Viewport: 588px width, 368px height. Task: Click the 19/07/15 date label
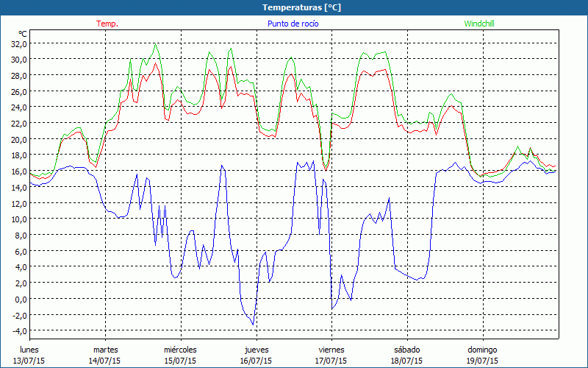tap(482, 361)
